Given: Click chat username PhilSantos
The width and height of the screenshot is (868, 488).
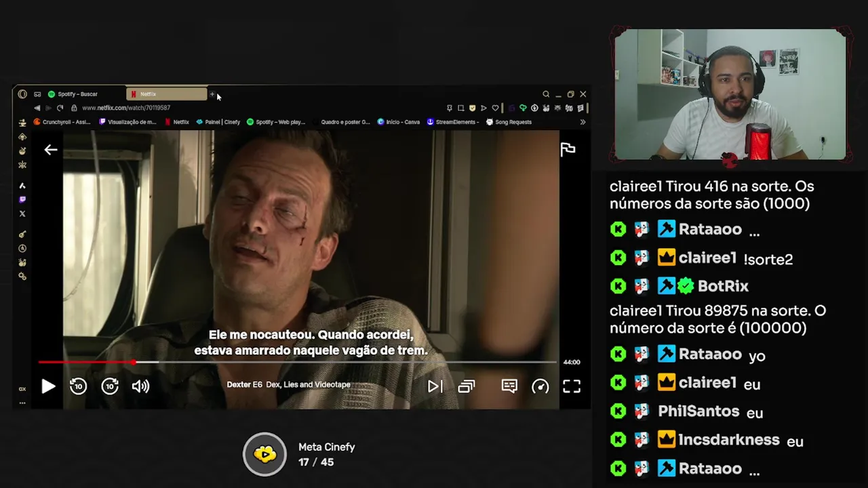Looking at the screenshot, I should pyautogui.click(x=698, y=411).
